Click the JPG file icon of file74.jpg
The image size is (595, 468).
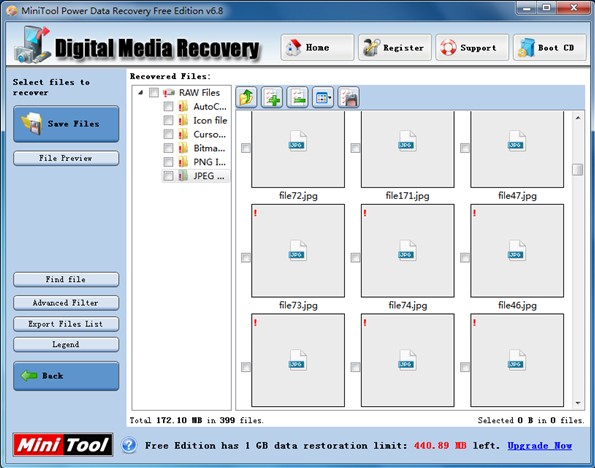[x=407, y=251]
